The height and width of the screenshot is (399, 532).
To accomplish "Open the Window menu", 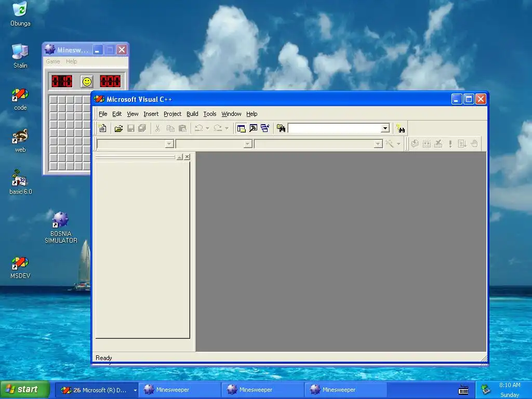I will (x=231, y=114).
